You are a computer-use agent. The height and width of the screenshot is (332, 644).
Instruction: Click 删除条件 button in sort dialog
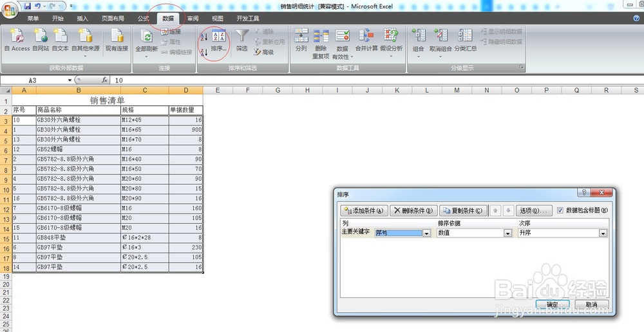[x=413, y=210]
